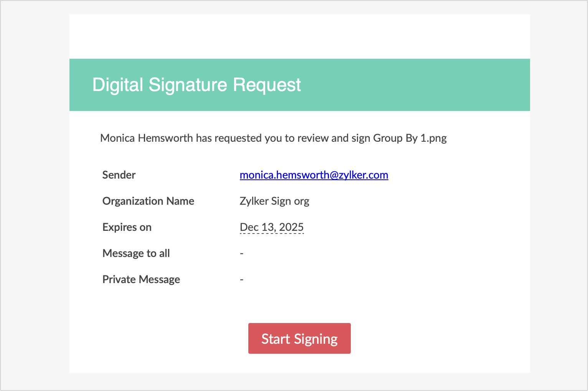The image size is (588, 391).
Task: Click the dash beside Private Message
Action: (241, 280)
